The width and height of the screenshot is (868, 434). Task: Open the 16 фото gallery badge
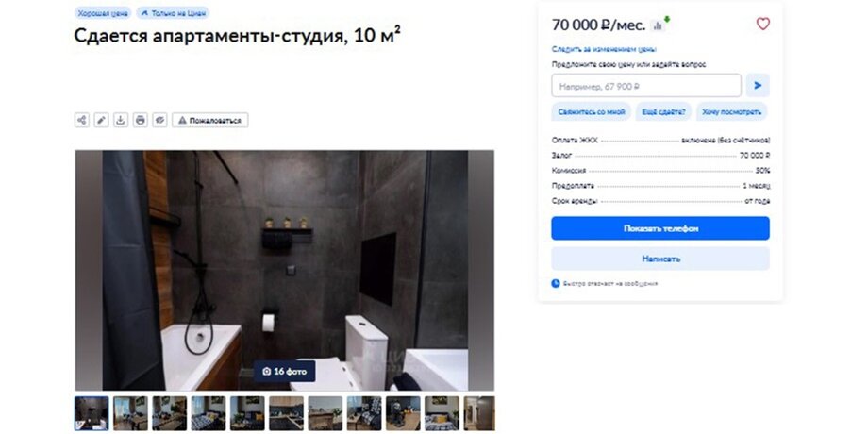pyautogui.click(x=285, y=371)
